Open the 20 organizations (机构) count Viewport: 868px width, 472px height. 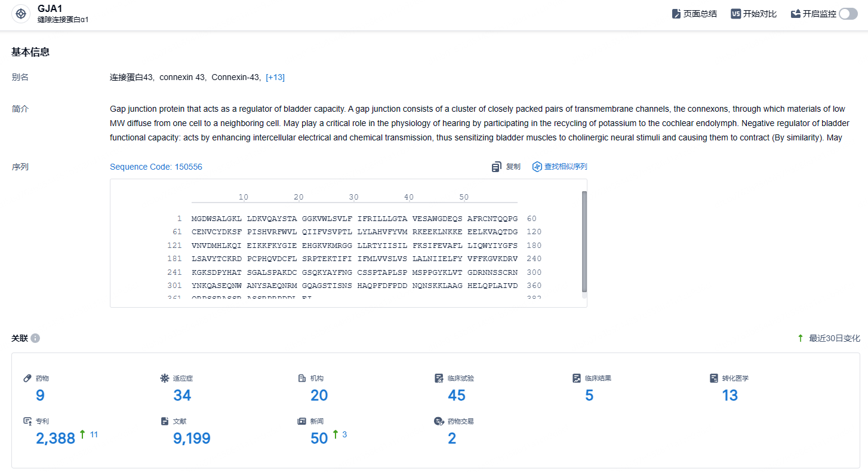(319, 395)
